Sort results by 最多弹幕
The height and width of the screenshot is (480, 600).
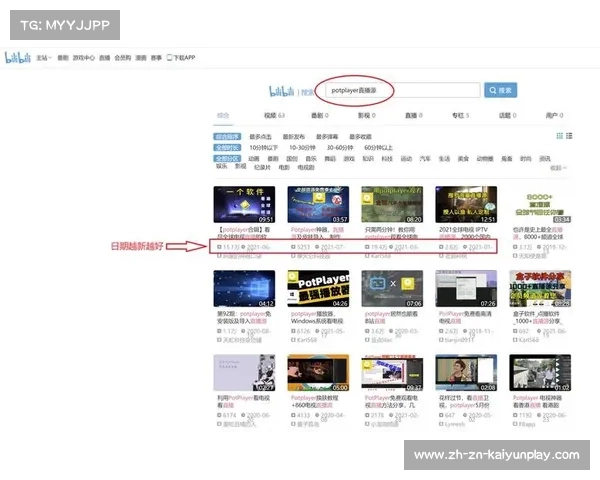[x=327, y=137]
